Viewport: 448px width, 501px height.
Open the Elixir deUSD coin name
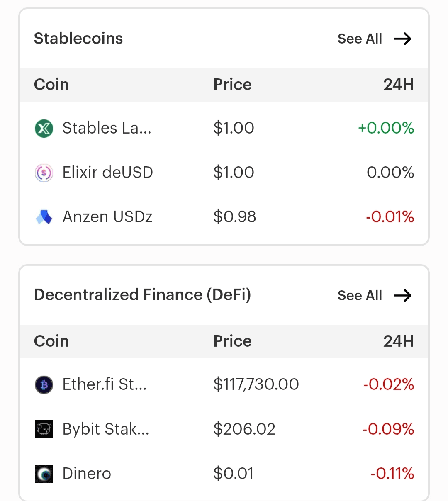(x=107, y=173)
